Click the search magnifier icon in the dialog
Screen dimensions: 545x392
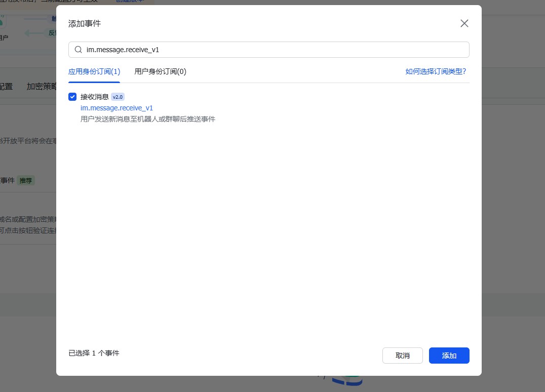(79, 50)
